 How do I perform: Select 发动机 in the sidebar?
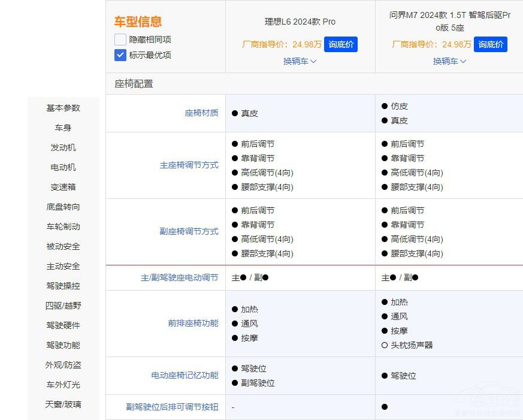pyautogui.click(x=63, y=147)
